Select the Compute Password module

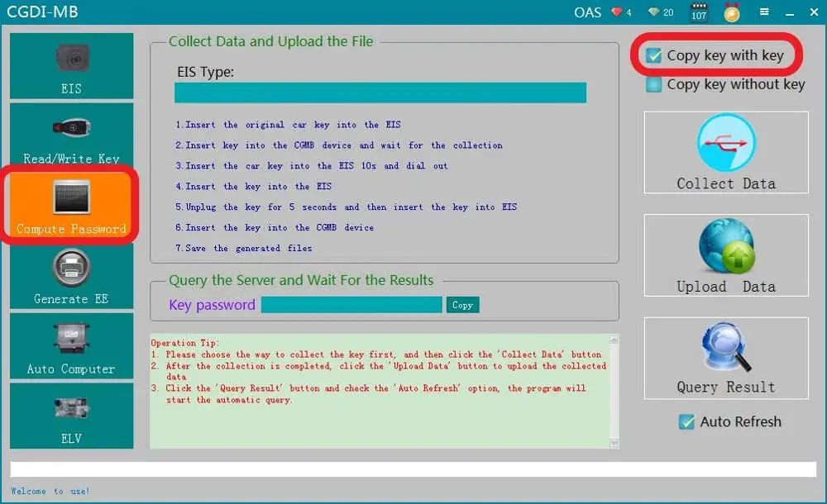point(71,205)
